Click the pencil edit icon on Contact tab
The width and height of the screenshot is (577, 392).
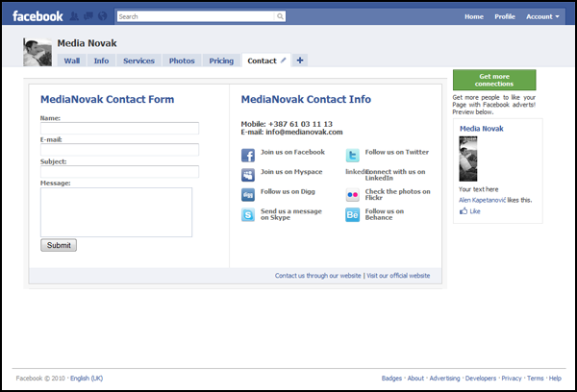(x=283, y=61)
